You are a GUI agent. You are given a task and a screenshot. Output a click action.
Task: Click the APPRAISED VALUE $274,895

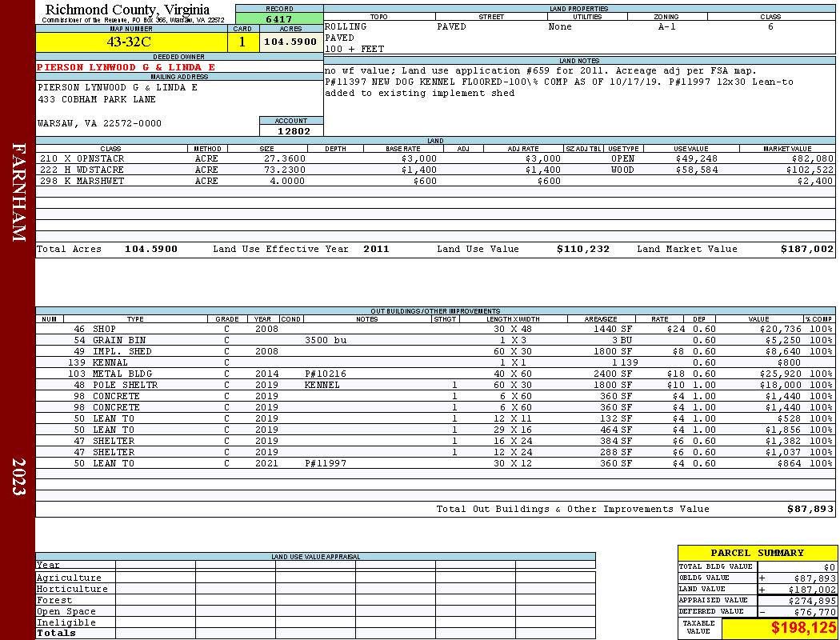tap(812, 601)
